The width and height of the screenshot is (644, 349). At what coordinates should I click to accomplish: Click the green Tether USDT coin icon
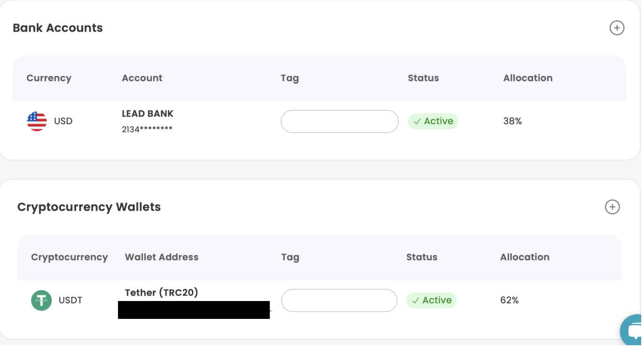[x=41, y=300]
